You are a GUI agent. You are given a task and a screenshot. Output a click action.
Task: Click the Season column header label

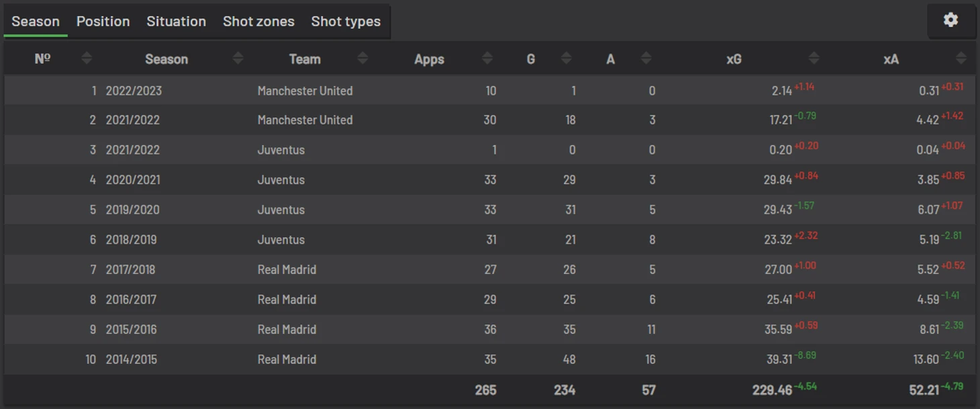pyautogui.click(x=166, y=59)
